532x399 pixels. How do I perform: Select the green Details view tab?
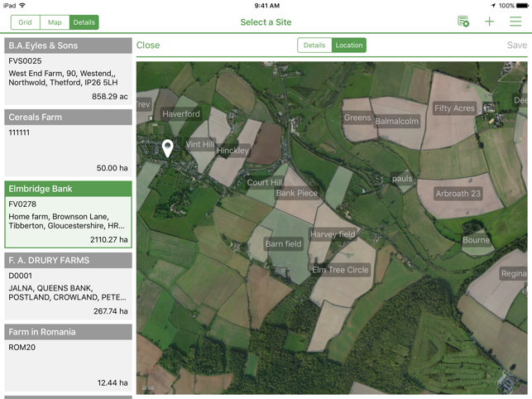(x=84, y=22)
